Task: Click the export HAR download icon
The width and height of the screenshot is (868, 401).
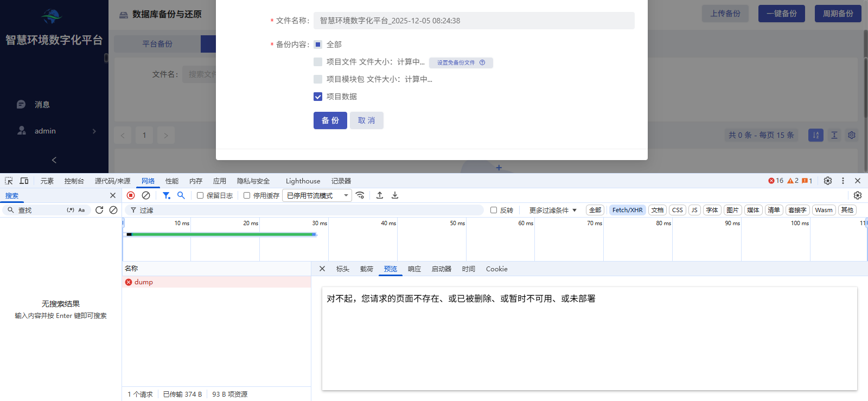Action: pyautogui.click(x=395, y=195)
